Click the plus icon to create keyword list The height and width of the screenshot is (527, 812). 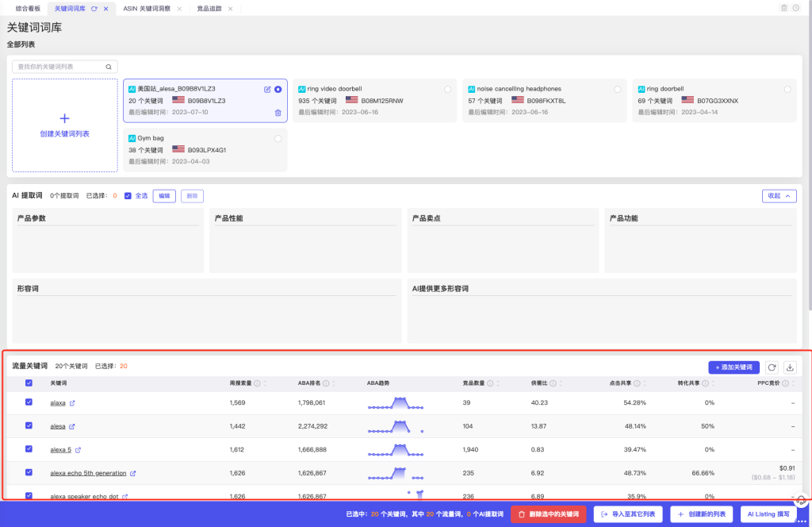[65, 118]
